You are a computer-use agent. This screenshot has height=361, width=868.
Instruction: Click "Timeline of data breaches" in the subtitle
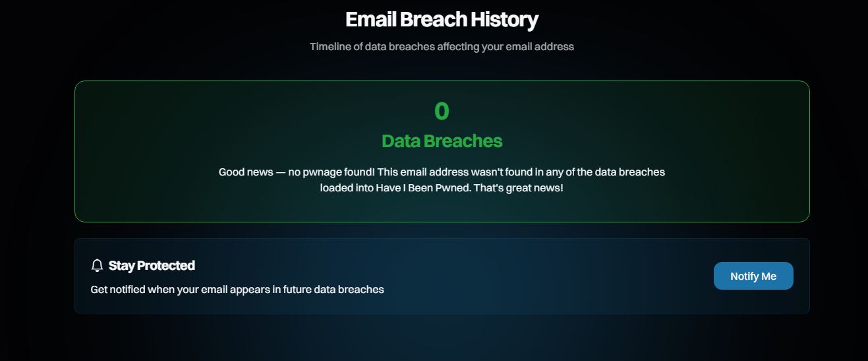[372, 47]
